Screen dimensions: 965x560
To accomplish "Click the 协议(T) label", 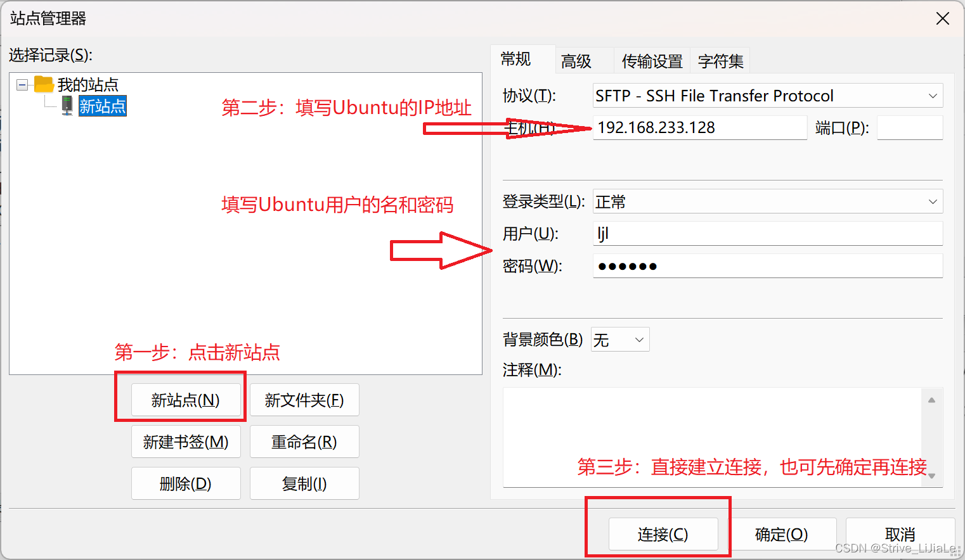I will (x=529, y=96).
